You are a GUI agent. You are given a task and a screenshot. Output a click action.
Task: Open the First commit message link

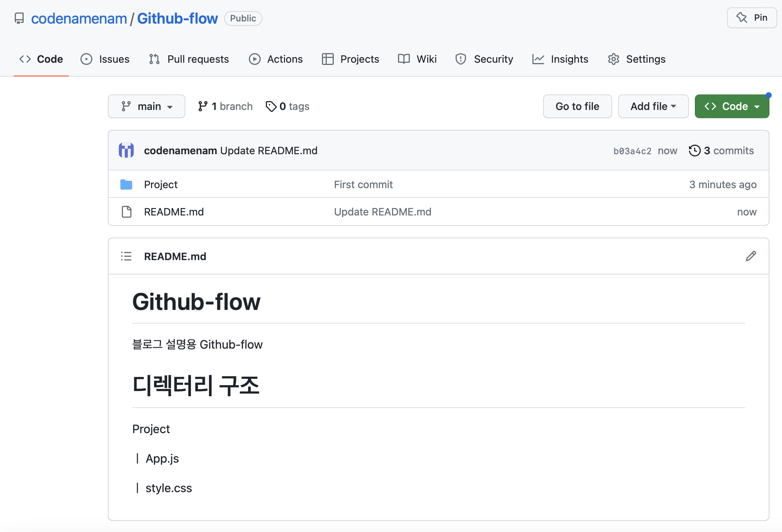coord(363,184)
